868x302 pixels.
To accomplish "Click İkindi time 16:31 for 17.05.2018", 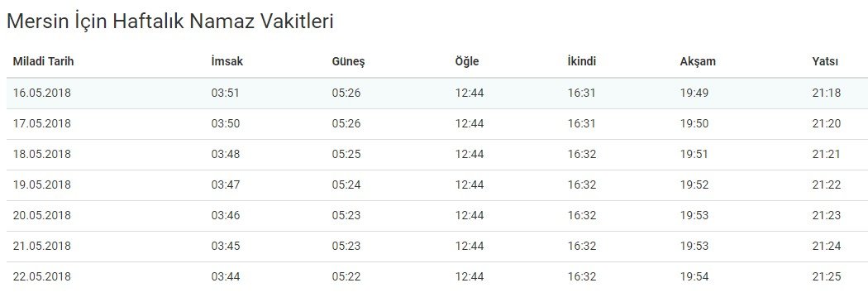I will (581, 123).
